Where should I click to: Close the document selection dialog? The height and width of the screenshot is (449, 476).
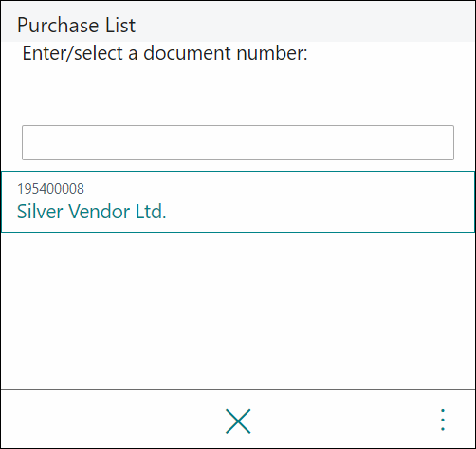pyautogui.click(x=238, y=421)
